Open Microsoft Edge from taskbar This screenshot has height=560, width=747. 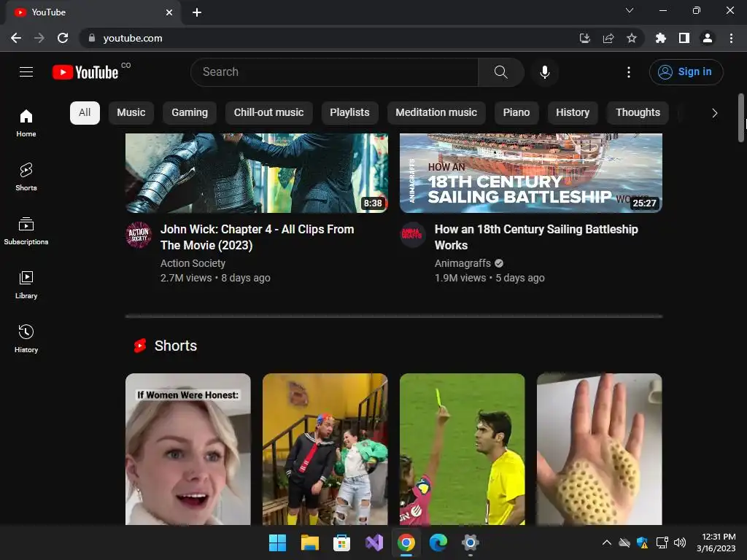[x=438, y=542]
